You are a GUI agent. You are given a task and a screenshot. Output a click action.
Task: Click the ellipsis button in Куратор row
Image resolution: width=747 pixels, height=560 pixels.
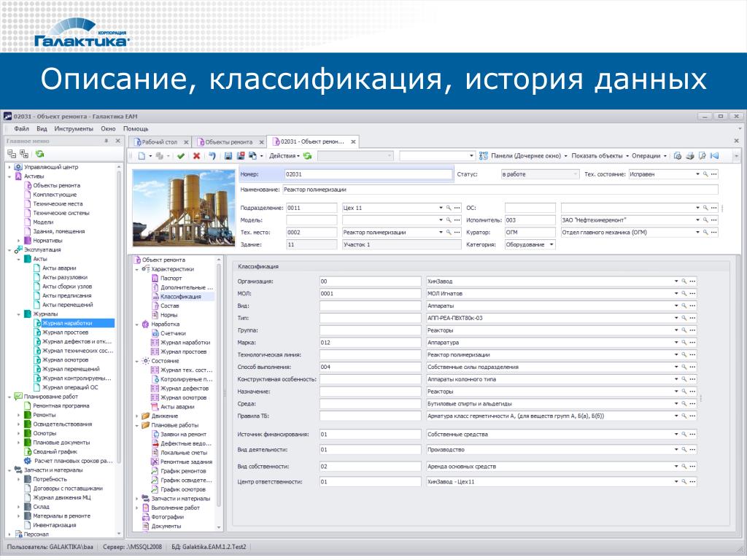(x=713, y=233)
